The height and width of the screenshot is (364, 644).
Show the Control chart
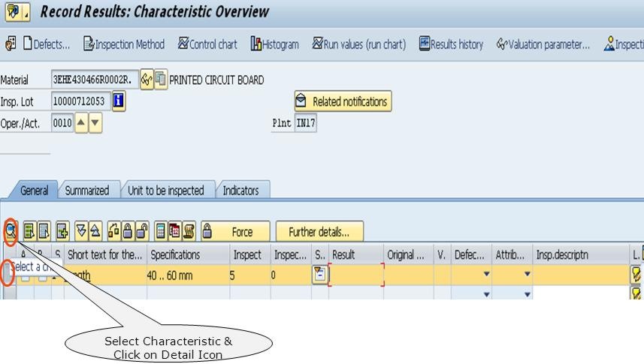pos(207,44)
